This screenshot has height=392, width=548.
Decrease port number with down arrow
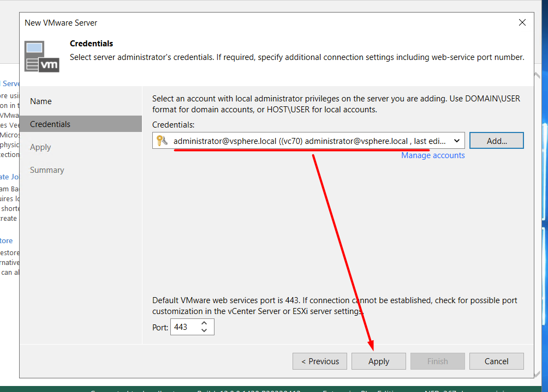click(x=204, y=330)
